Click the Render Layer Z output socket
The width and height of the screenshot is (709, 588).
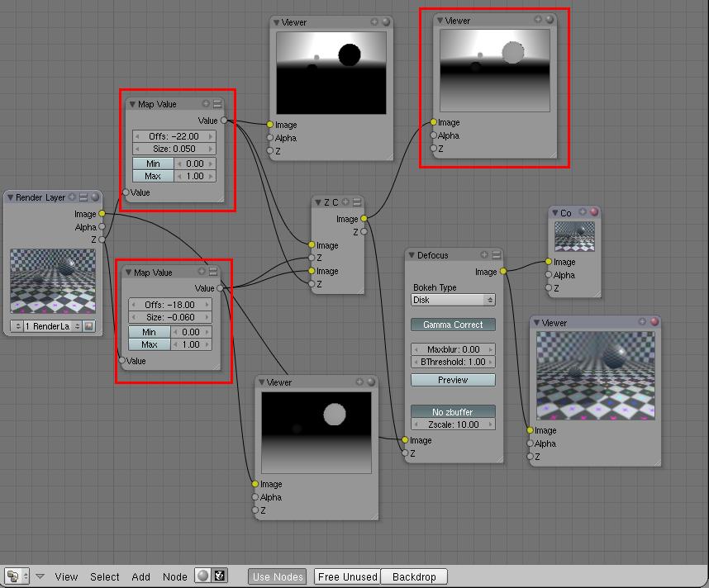(102, 239)
